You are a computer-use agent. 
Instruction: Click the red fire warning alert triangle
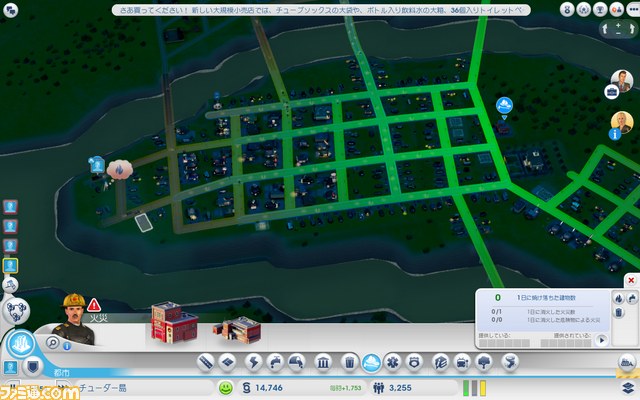94,304
